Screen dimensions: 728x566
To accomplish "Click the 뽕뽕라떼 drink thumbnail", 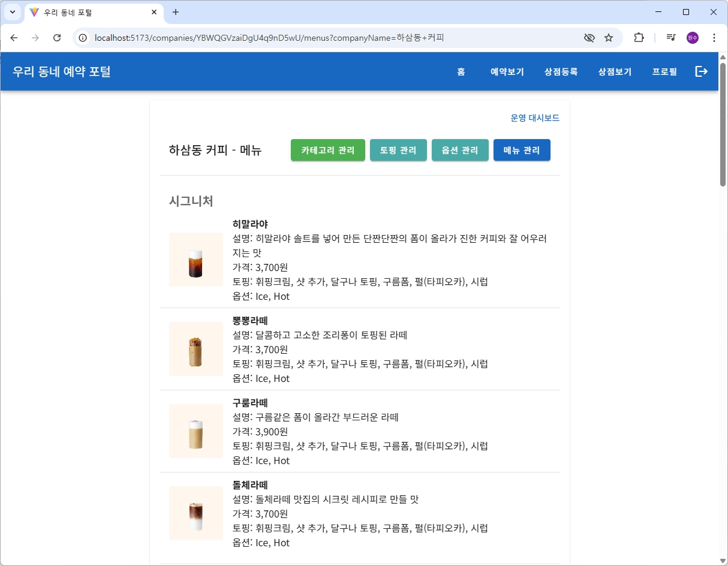I will [196, 349].
